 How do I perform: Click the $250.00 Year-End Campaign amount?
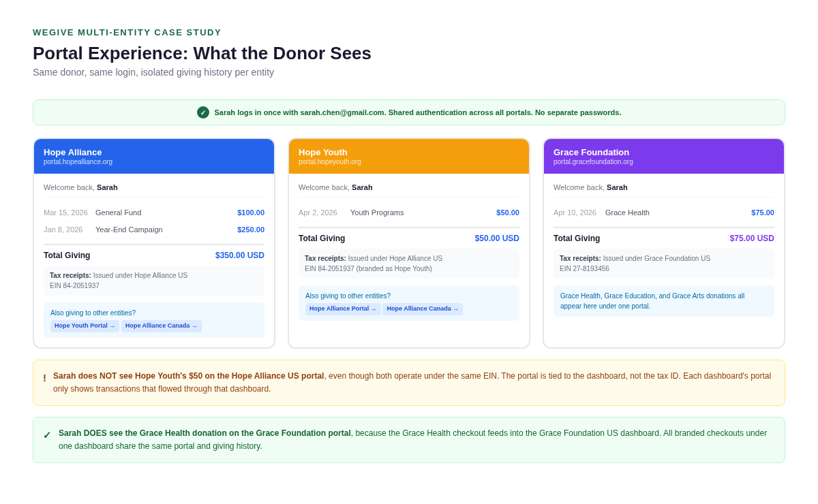(x=251, y=230)
